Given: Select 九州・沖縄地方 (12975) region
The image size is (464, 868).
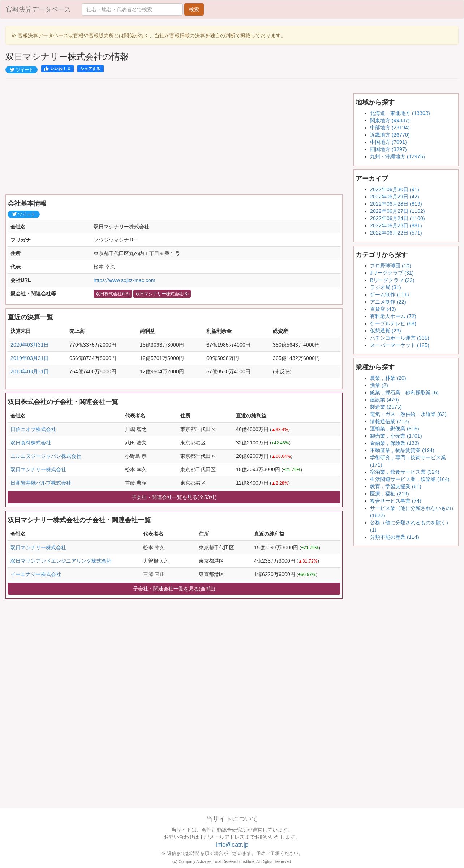Looking at the screenshot, I should point(398,156).
